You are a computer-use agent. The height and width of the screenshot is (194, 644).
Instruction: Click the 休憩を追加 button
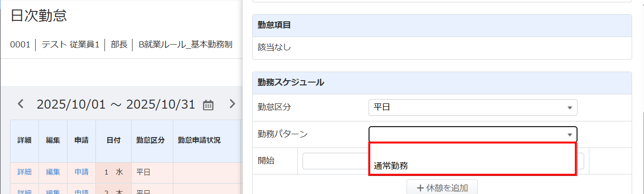tap(442, 188)
